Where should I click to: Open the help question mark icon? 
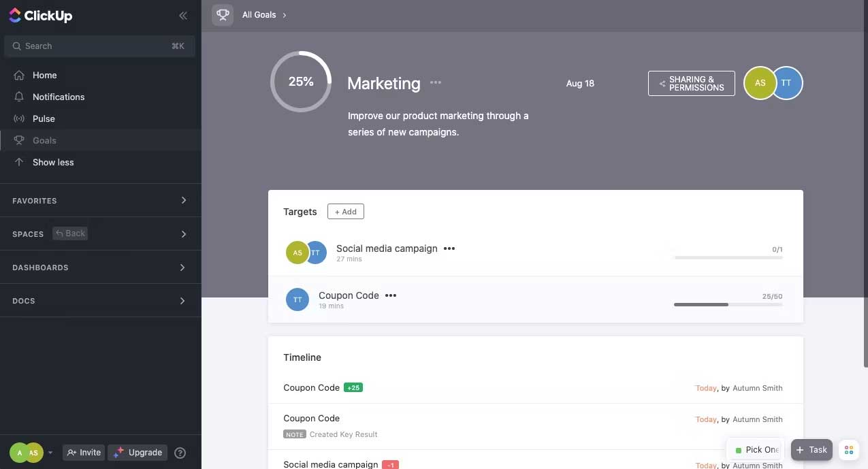(x=180, y=453)
